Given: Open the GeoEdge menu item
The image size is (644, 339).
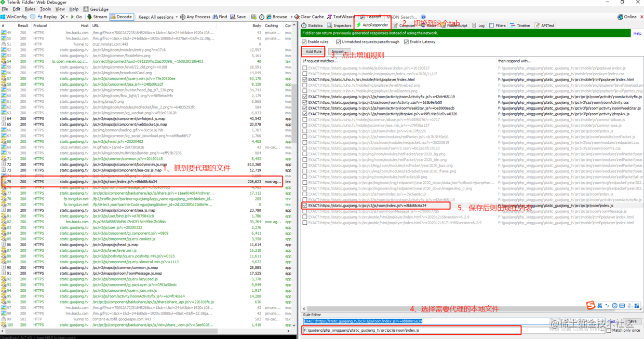Looking at the screenshot, I should [x=96, y=9].
